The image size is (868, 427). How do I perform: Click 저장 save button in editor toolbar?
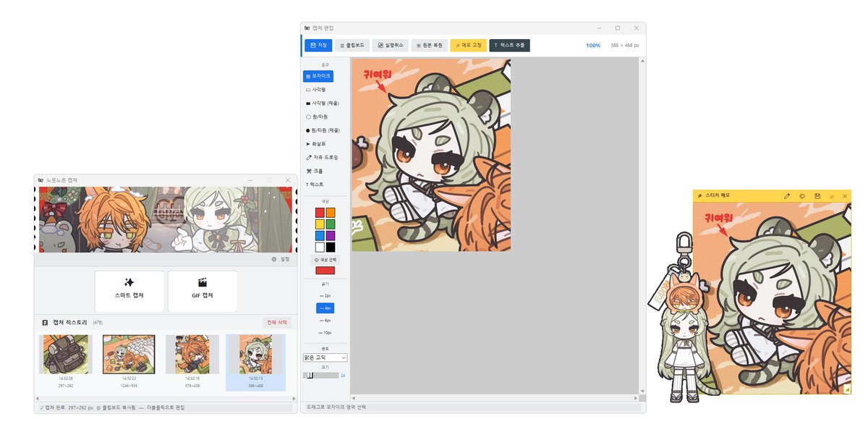318,45
